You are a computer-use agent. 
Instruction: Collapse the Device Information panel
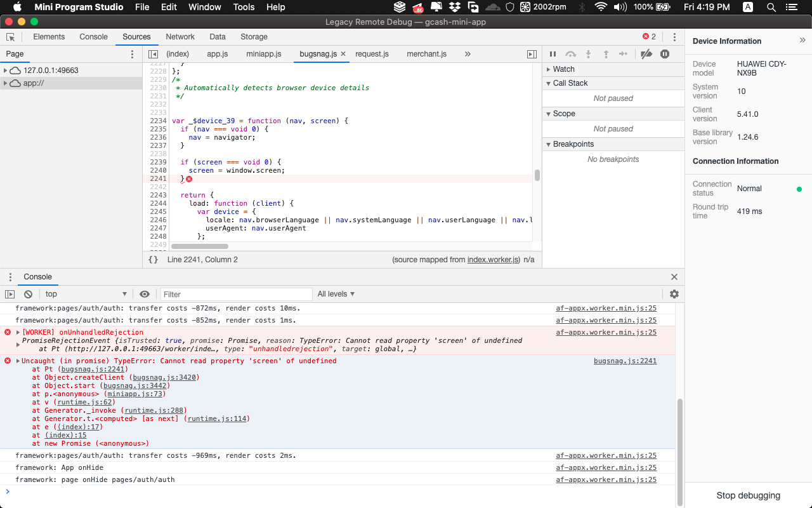[802, 40]
